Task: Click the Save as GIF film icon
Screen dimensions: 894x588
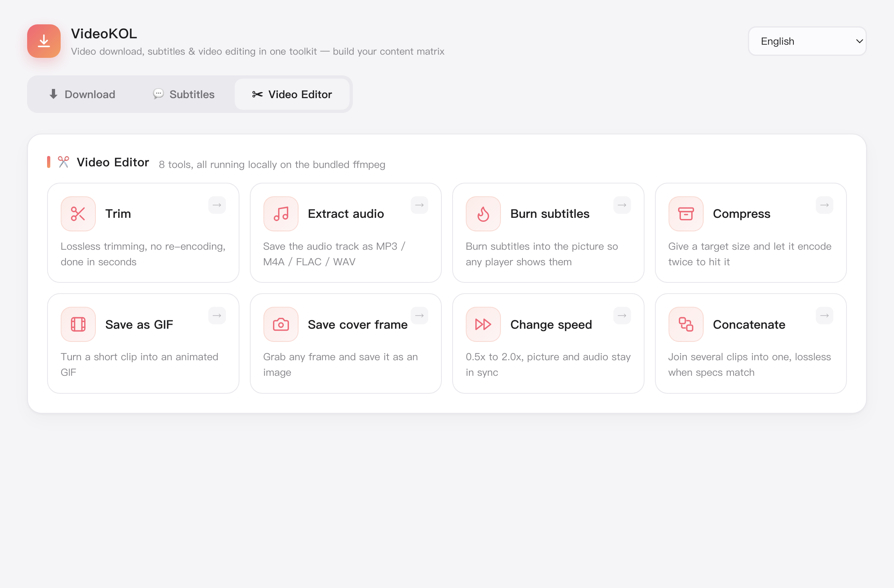Action: click(x=78, y=324)
